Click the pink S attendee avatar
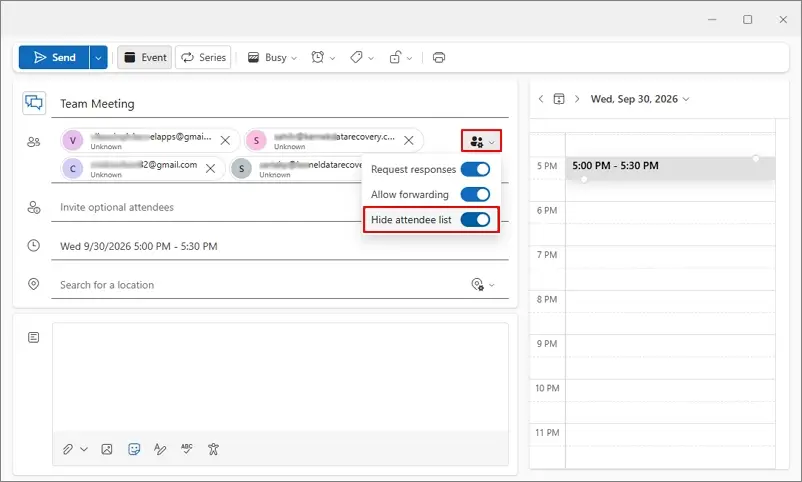The image size is (802, 482). (256, 140)
